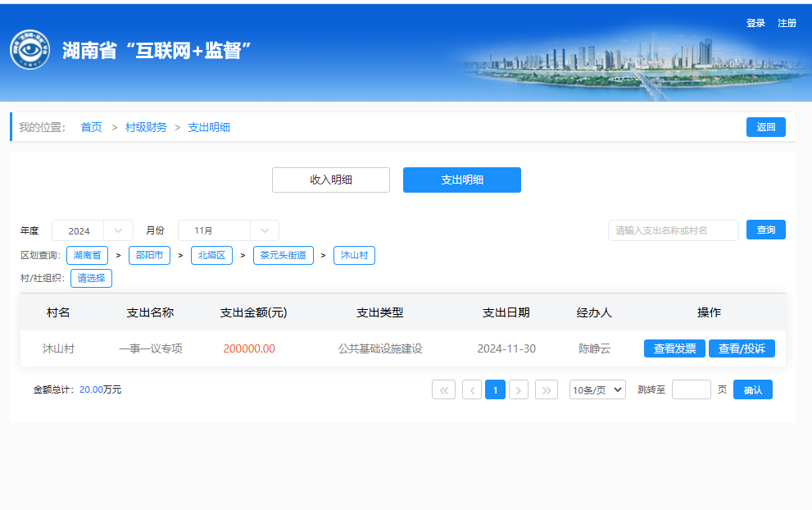Click 查看/投诉 for 沐山村 row
This screenshot has width=812, height=510.
742,348
